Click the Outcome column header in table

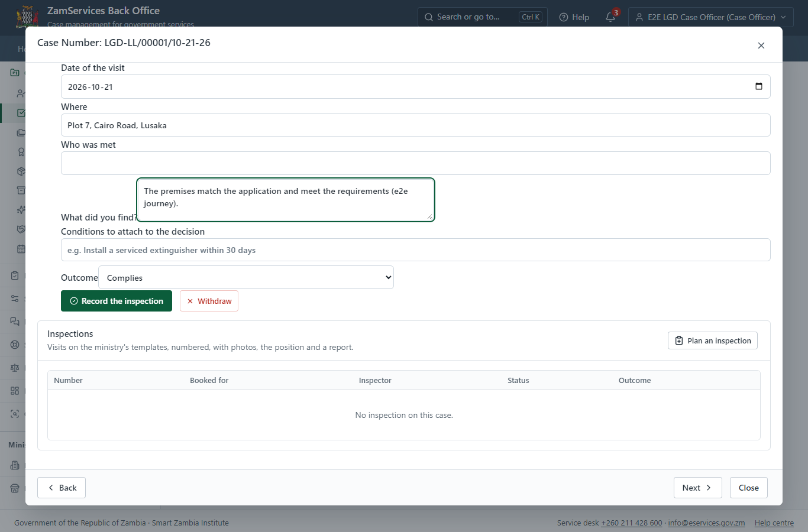(635, 380)
